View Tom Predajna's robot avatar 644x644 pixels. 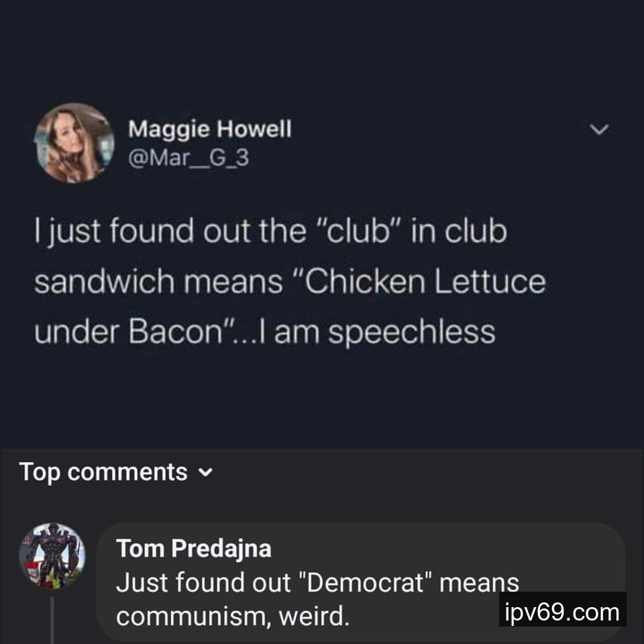(52, 555)
